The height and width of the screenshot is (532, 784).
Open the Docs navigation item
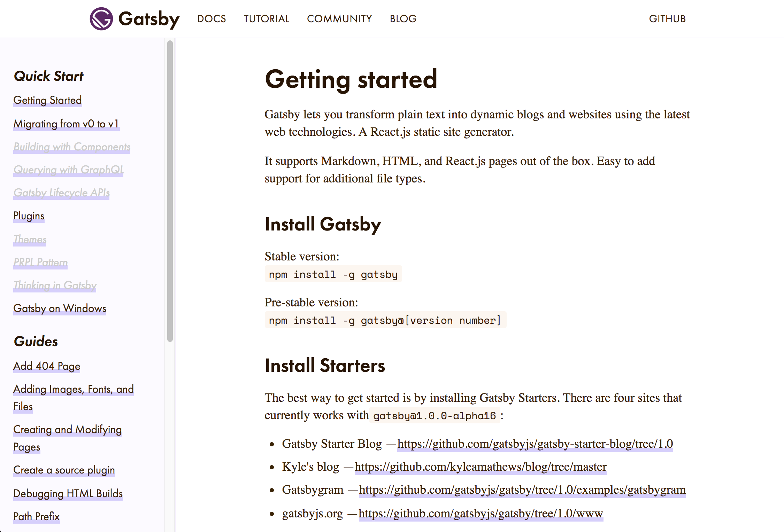[x=212, y=19]
